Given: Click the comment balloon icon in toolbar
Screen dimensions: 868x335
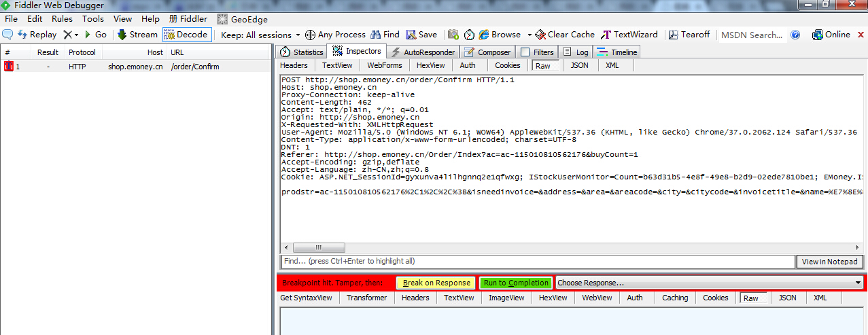Looking at the screenshot, I should 7,35.
